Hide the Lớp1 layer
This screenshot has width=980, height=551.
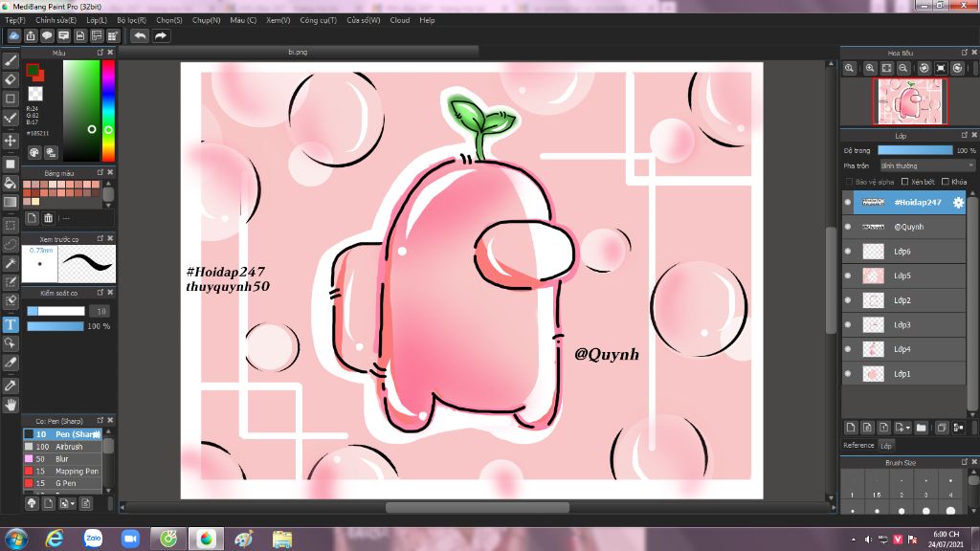(848, 374)
